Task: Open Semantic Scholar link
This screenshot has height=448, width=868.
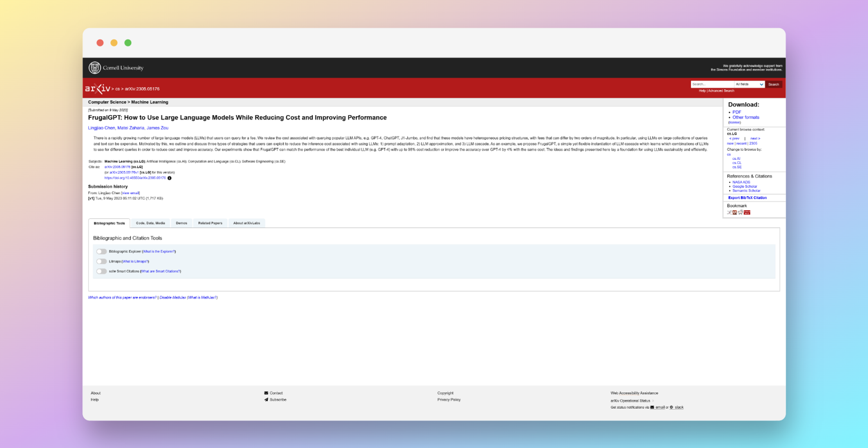Action: pyautogui.click(x=746, y=191)
